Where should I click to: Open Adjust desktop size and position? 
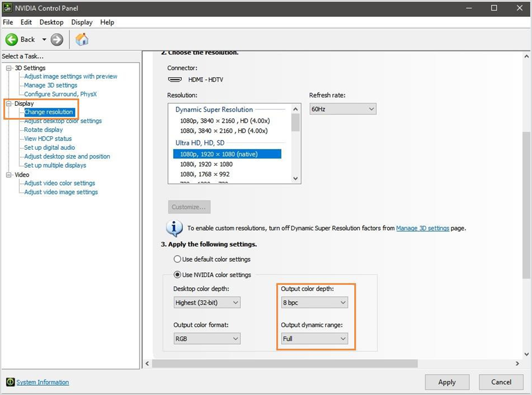67,156
